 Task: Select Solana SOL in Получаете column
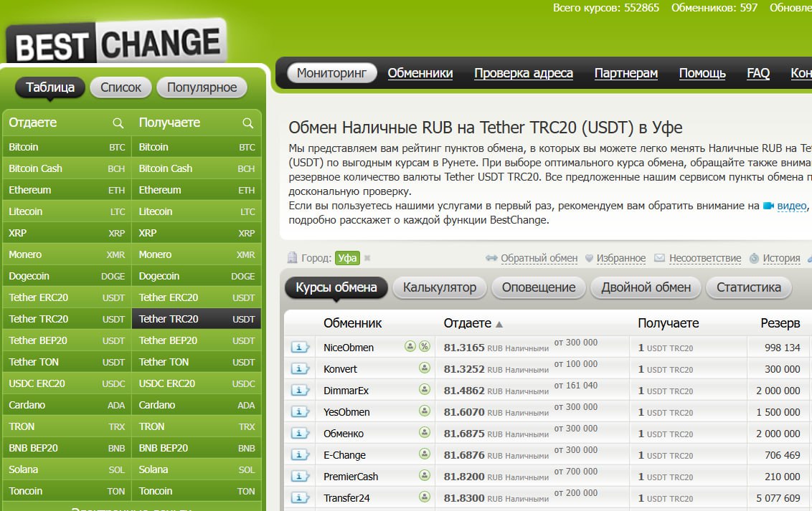(197, 469)
